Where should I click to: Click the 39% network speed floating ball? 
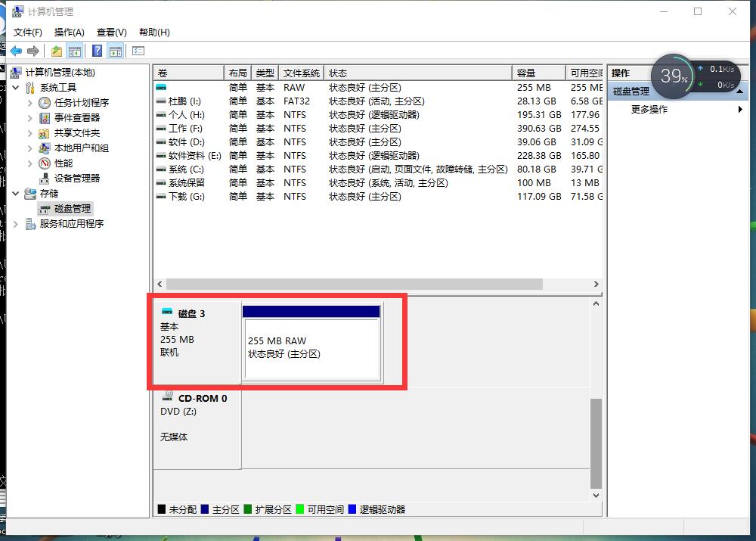point(671,76)
